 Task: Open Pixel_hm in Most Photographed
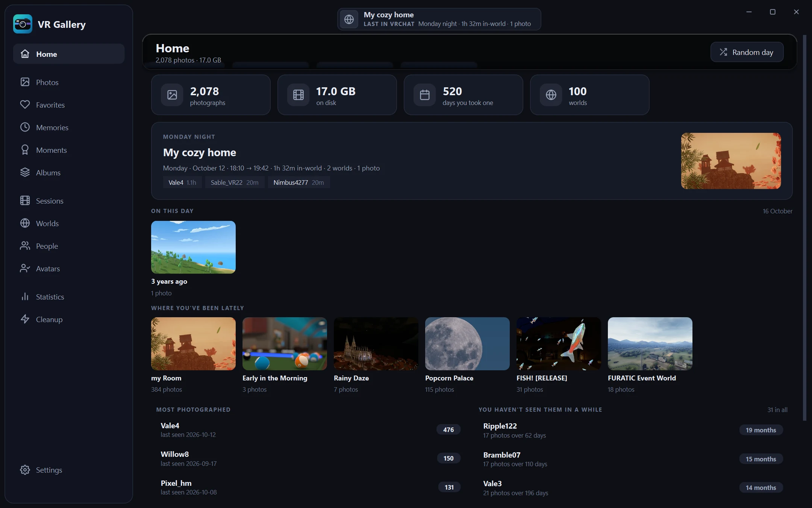point(311,487)
